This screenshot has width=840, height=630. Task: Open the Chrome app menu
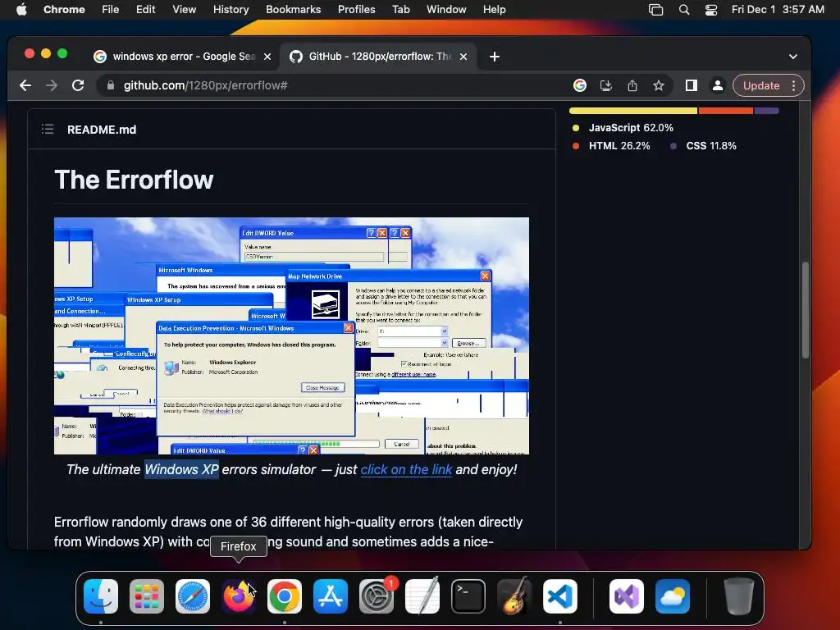64,10
